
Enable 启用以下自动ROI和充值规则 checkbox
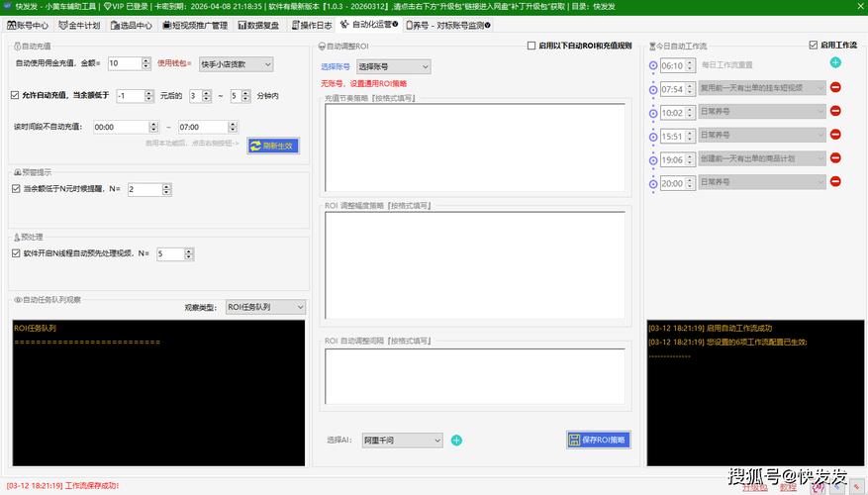(531, 46)
